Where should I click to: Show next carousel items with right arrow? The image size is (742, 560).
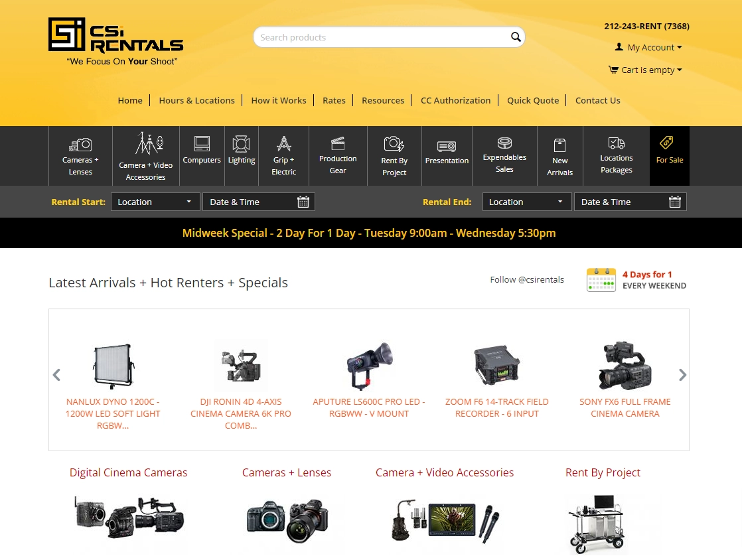point(682,375)
